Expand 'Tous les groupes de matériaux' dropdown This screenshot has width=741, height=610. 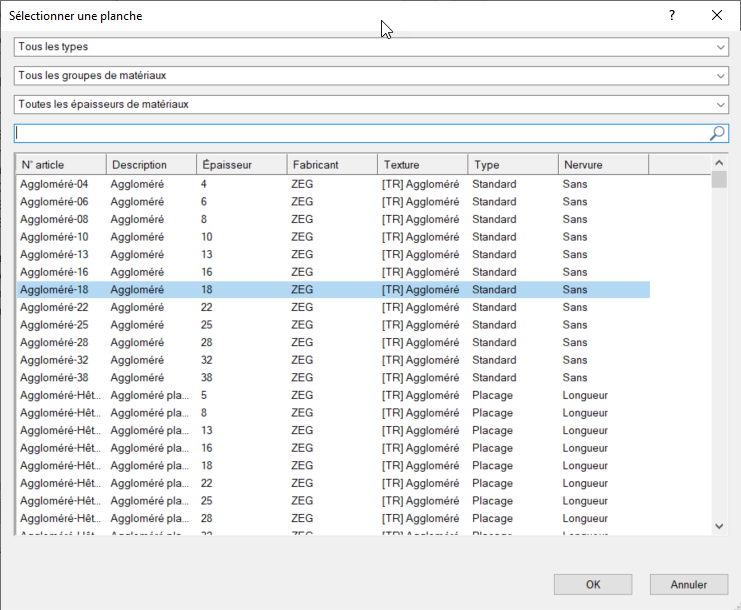coord(371,76)
